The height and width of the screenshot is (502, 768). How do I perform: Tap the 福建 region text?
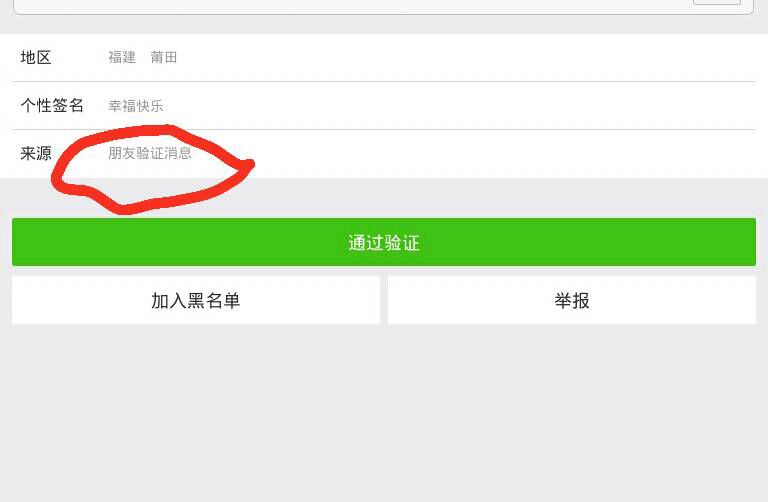tap(122, 57)
